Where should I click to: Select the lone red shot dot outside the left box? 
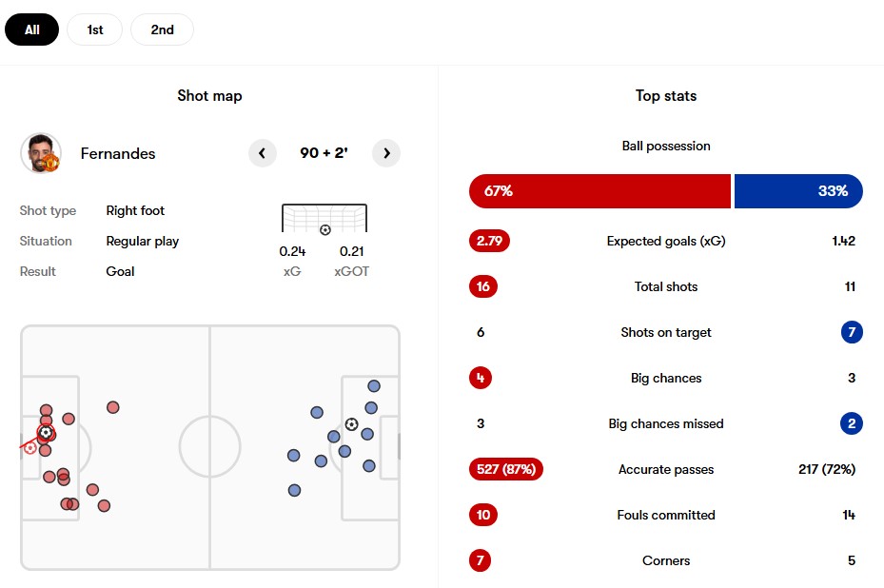(112, 407)
